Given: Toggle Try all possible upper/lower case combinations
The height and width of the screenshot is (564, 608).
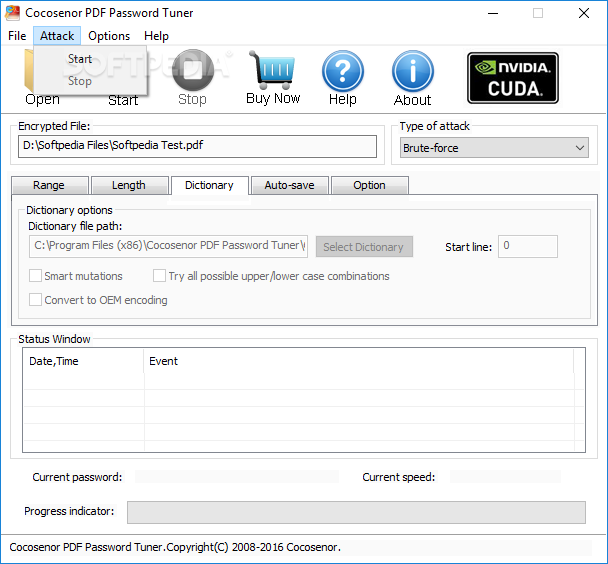Looking at the screenshot, I should (159, 276).
